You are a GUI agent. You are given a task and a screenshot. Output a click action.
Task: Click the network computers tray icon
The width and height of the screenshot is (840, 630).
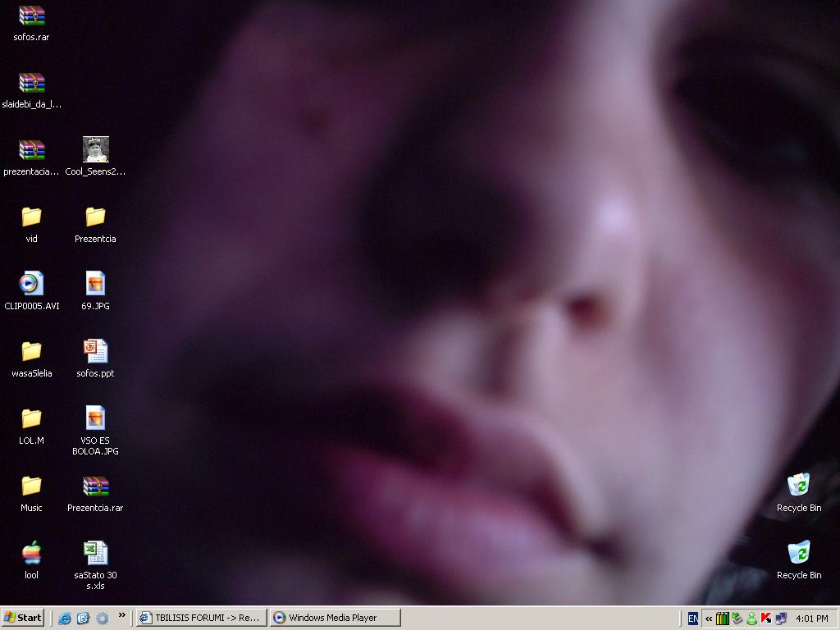[781, 619]
